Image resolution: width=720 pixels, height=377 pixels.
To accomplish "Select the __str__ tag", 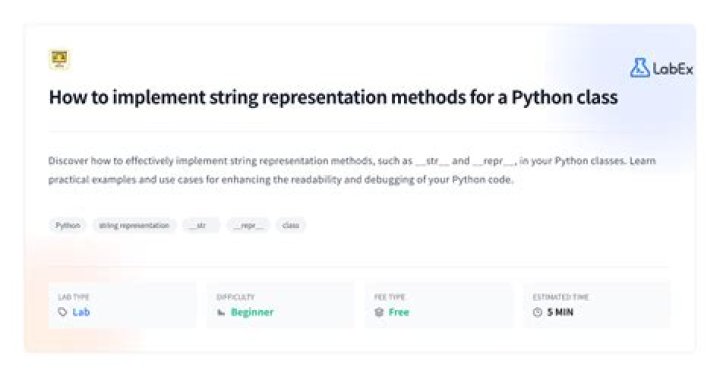I will click(201, 225).
